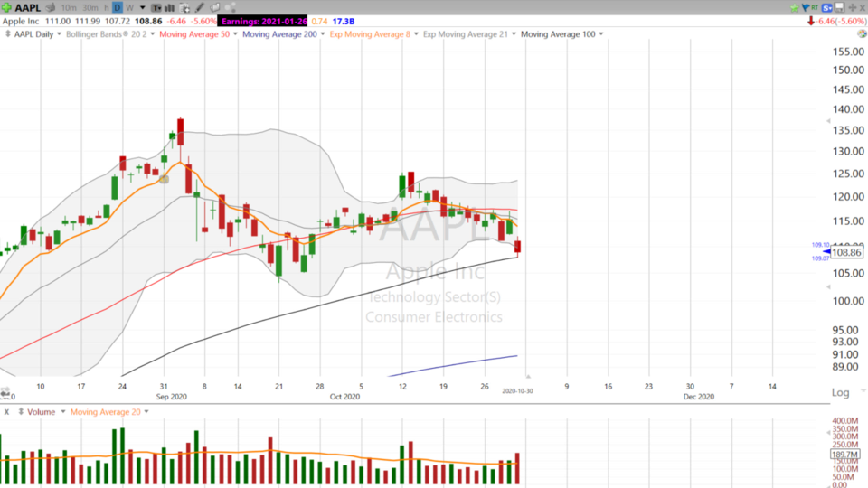This screenshot has width=868, height=488.
Task: Click the Volume plot handle icon
Action: point(21,412)
